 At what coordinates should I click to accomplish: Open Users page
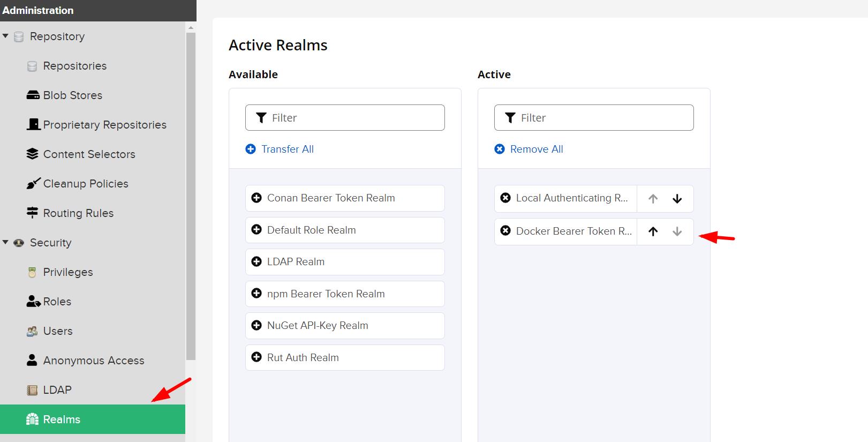point(58,331)
